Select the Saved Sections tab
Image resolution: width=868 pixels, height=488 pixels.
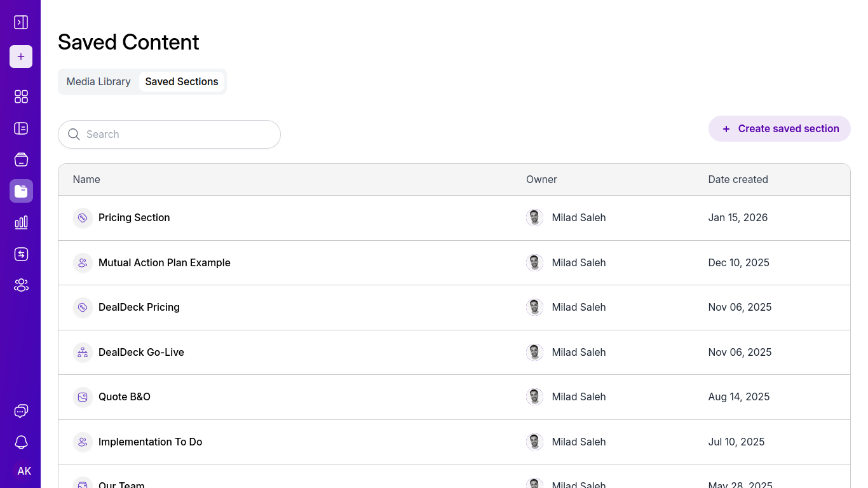(x=182, y=81)
